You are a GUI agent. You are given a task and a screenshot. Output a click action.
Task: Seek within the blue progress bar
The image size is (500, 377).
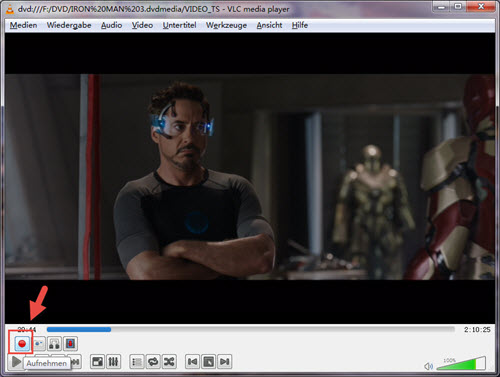point(251,329)
